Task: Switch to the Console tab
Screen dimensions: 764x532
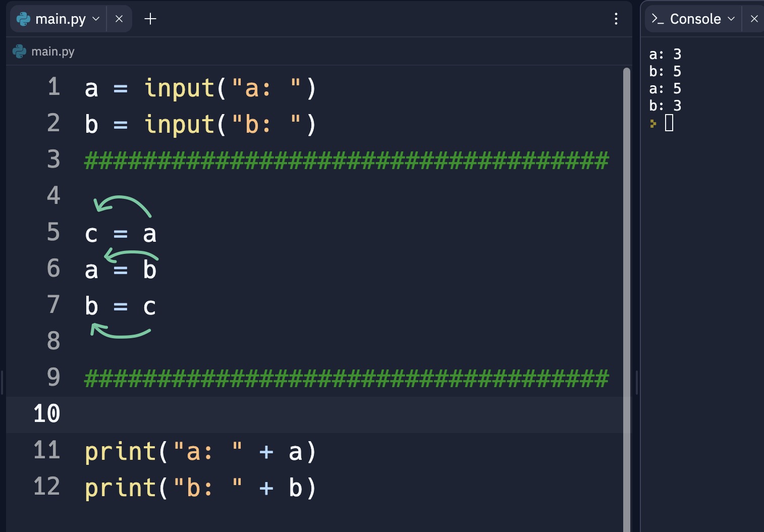Action: 695,19
